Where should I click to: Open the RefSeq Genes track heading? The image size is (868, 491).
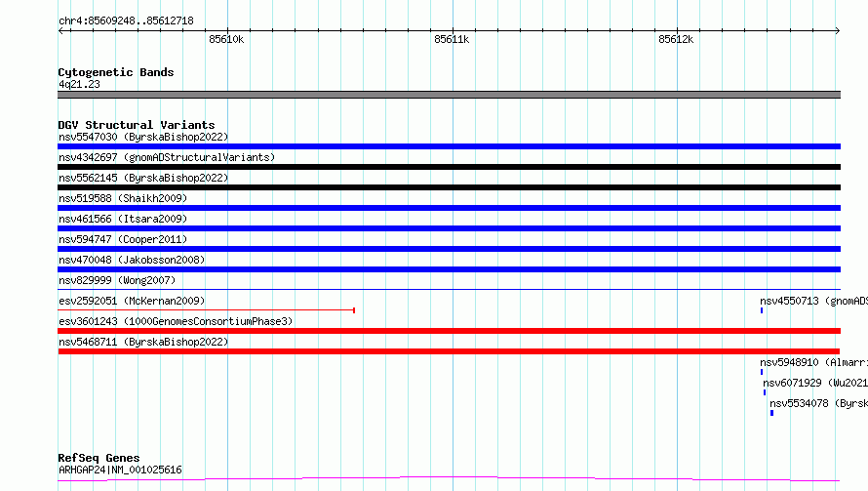click(99, 458)
